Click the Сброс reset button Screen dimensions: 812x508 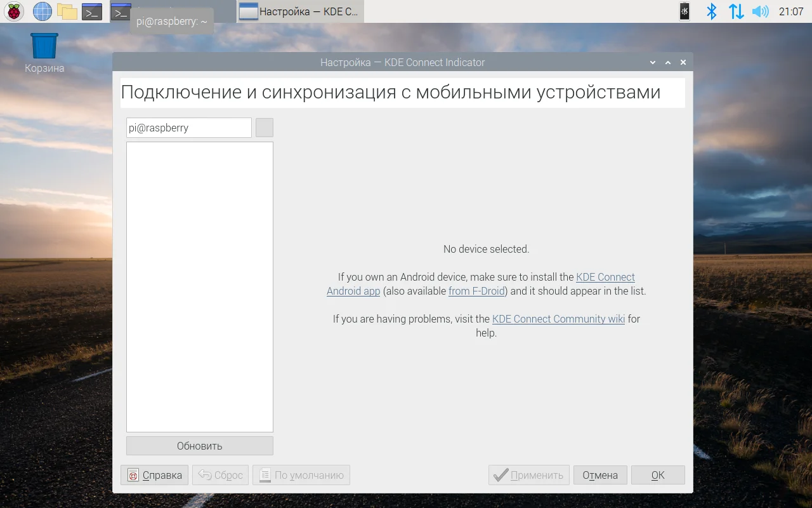click(x=220, y=475)
